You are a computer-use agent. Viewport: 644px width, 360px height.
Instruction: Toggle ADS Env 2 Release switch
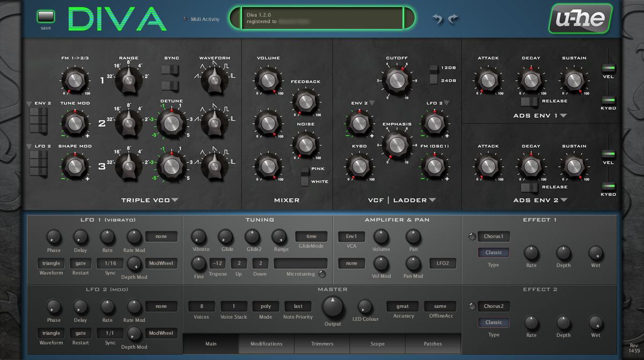coord(530,187)
